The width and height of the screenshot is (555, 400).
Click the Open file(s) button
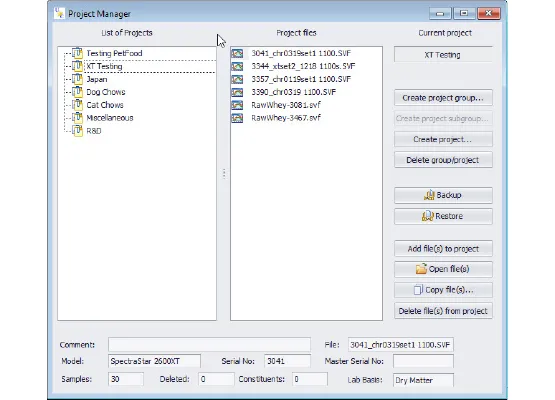click(x=443, y=269)
